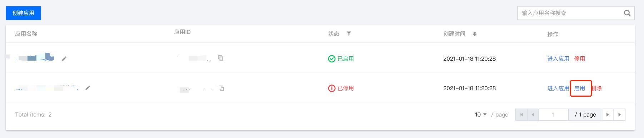644x138 pixels.
Task: Edit the first application's name with pencil icon
Action: (x=64, y=58)
